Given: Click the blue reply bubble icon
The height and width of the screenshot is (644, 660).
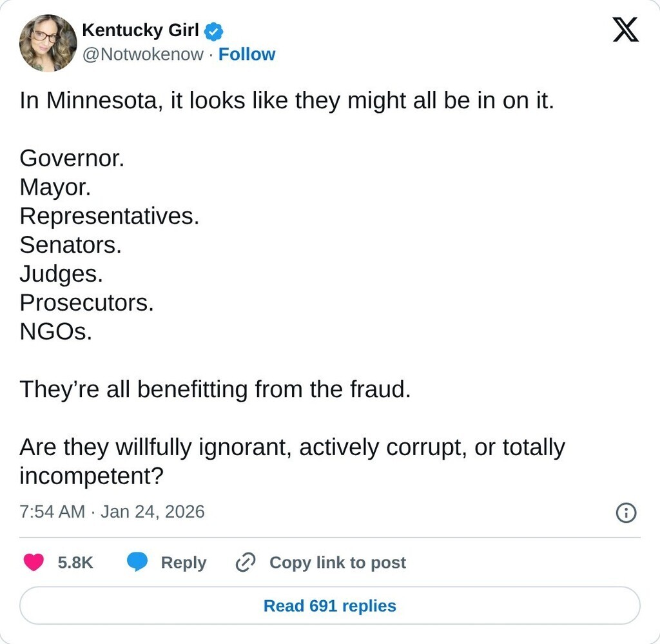Looking at the screenshot, I should coord(137,562).
